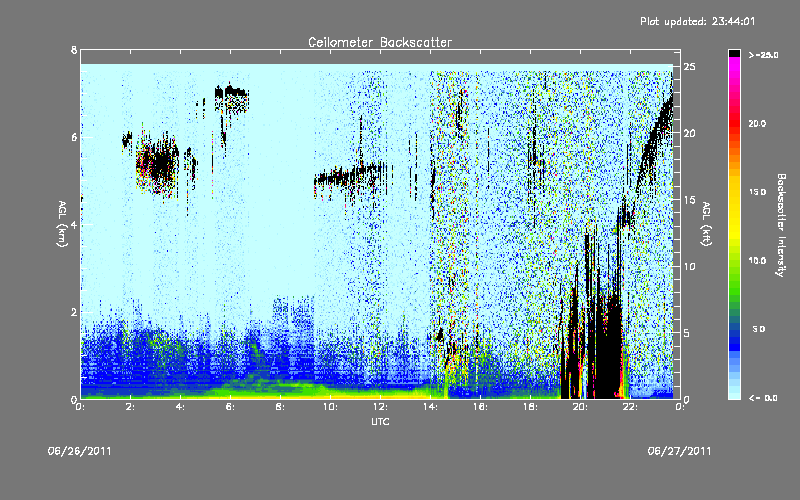800x500 pixels.
Task: Click the 6 km tick label
Action: click(74, 137)
